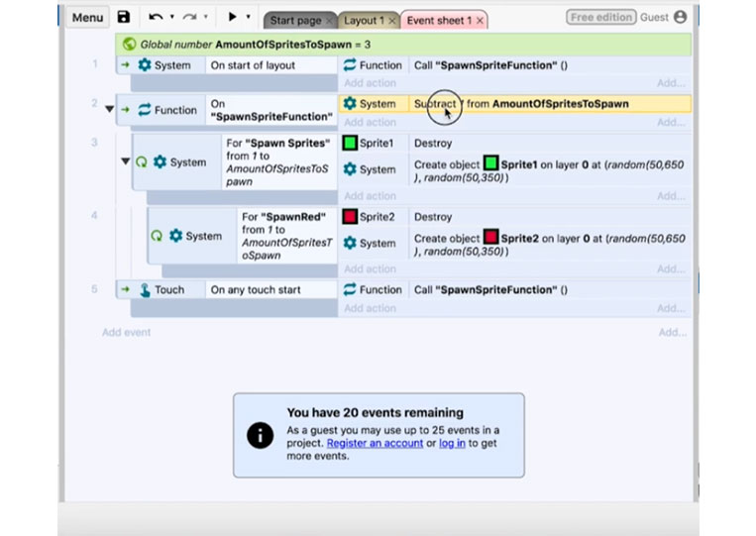Click the Function icon in event 1 action

[350, 65]
